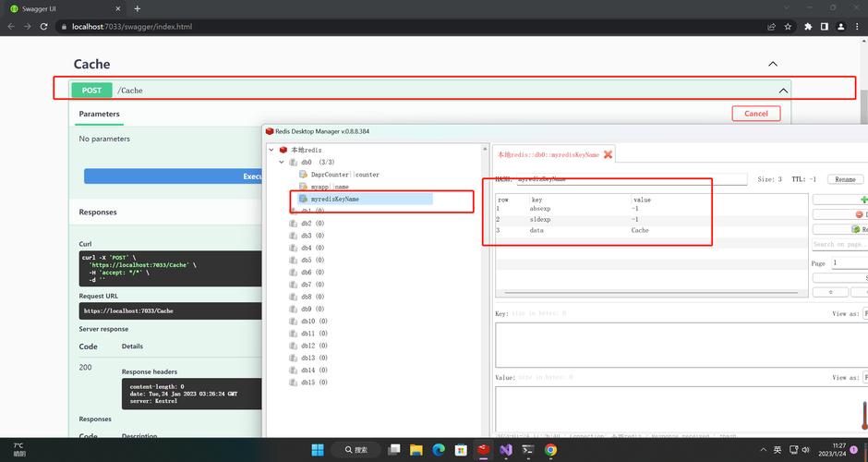Open the Chrome extensions puzzle icon
Image resolution: width=868 pixels, height=462 pixels.
click(808, 27)
